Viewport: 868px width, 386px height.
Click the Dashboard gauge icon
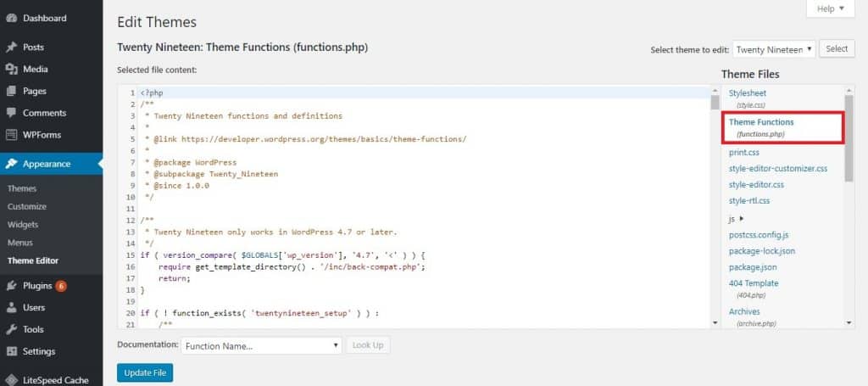11,19
